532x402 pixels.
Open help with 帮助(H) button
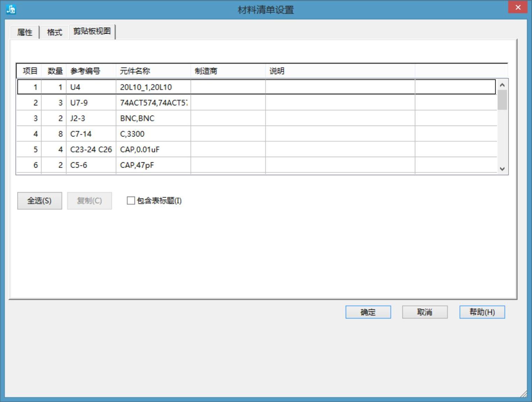(x=482, y=312)
